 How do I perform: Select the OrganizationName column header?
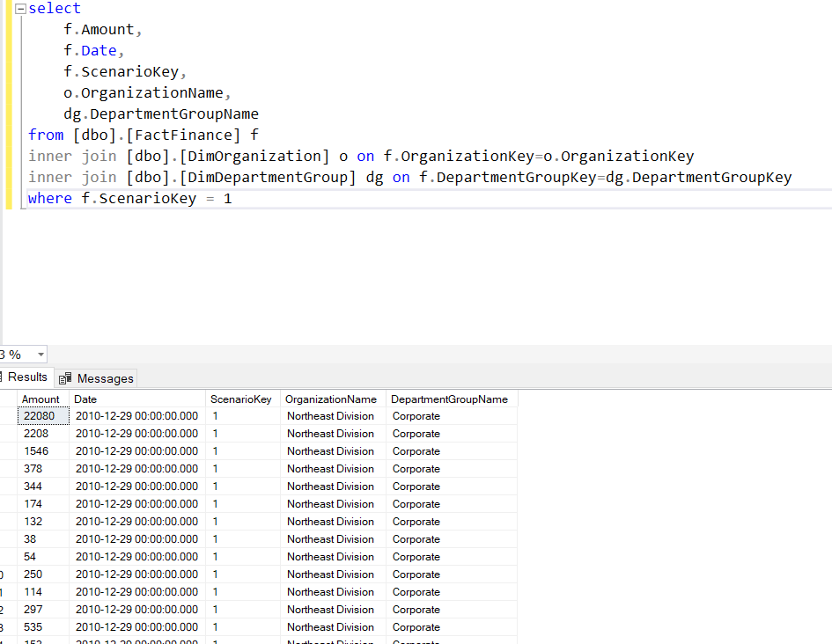pos(332,399)
